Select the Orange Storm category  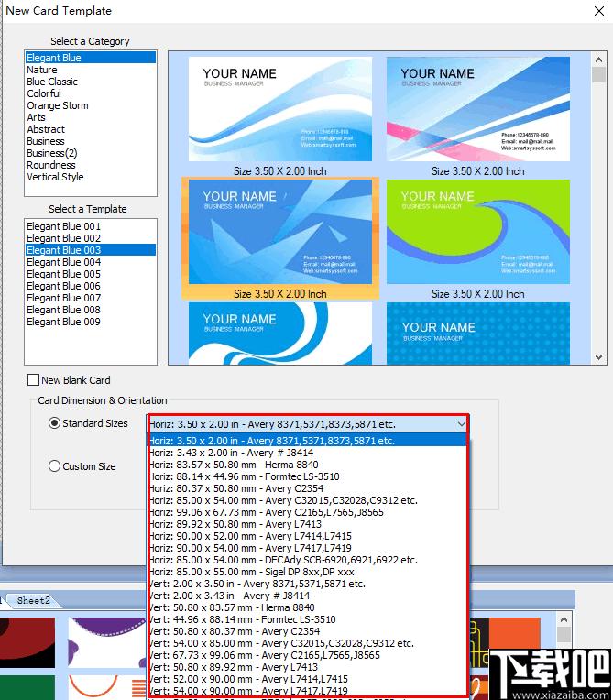tap(58, 105)
